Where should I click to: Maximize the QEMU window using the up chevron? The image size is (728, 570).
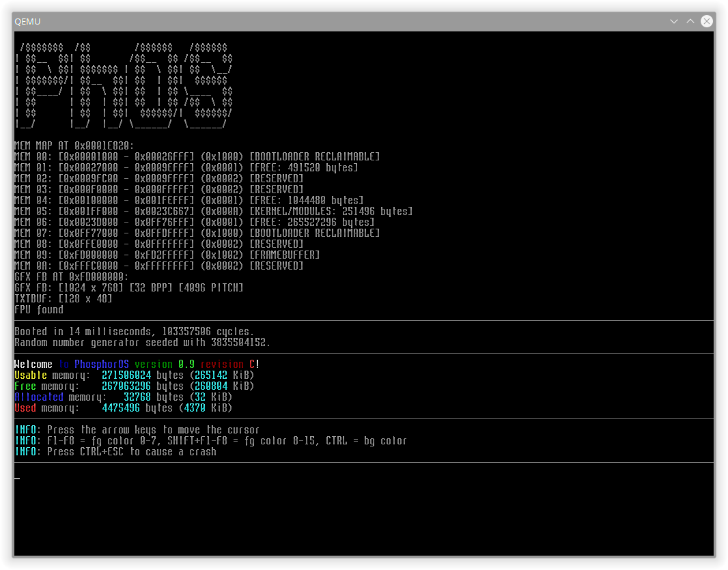point(690,21)
